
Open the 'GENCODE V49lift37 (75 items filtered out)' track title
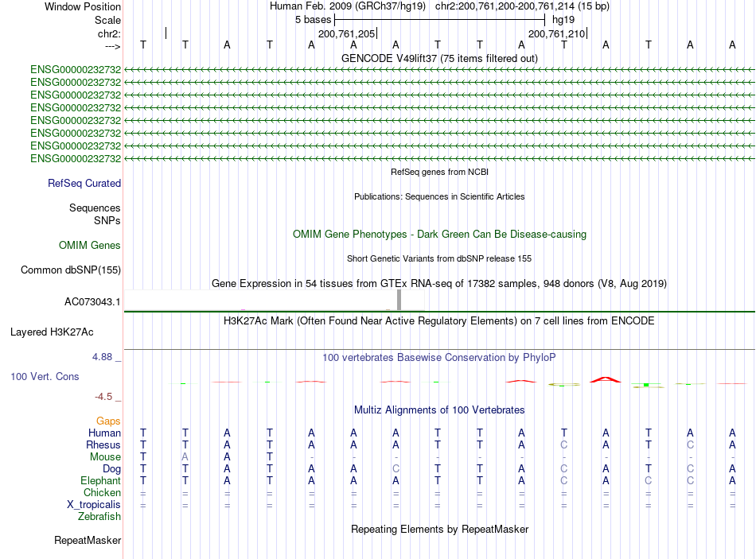[439, 58]
